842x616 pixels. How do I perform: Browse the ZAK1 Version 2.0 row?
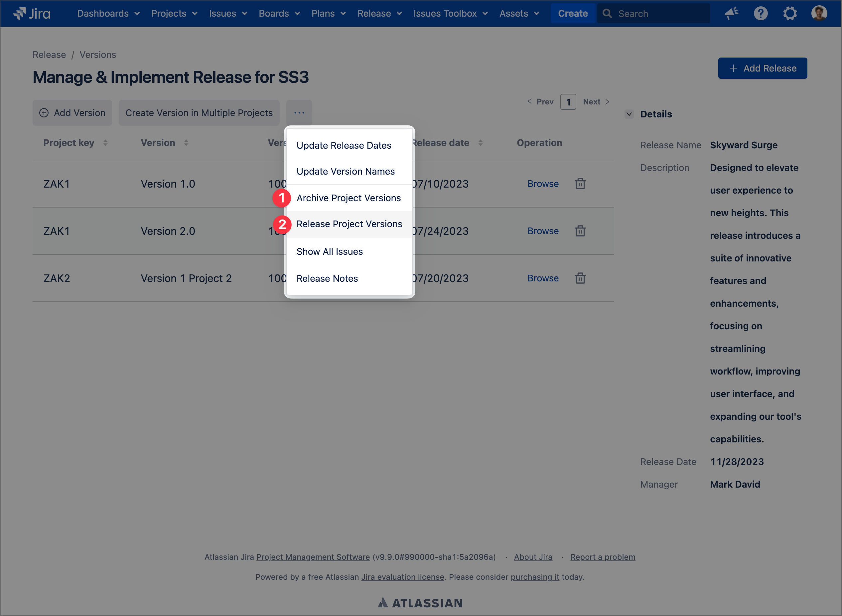pos(543,231)
